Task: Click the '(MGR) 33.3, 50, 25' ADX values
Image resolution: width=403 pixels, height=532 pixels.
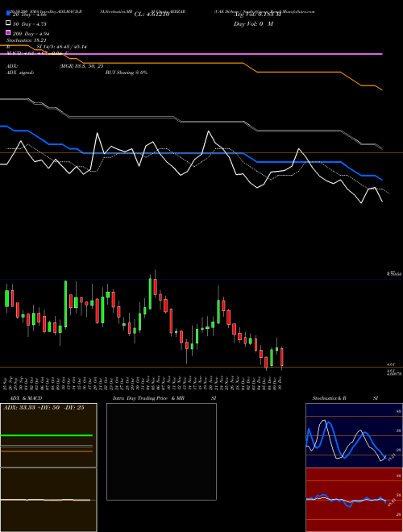Action: tap(81, 66)
